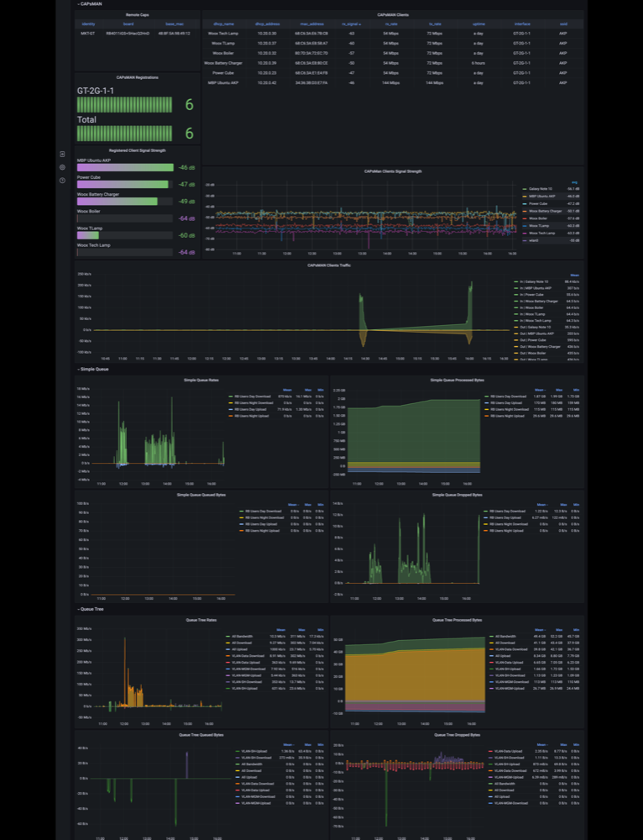Click the sign-in icon in left sidebar

coord(62,155)
